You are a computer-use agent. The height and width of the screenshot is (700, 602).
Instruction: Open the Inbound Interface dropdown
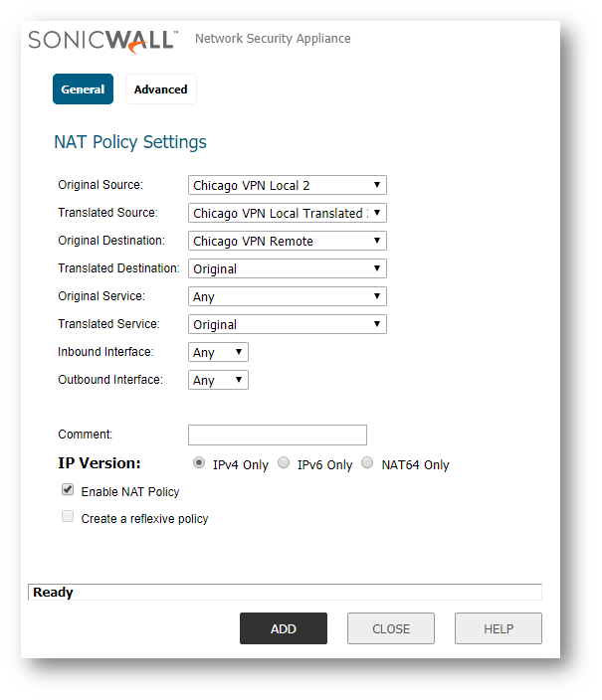point(218,352)
